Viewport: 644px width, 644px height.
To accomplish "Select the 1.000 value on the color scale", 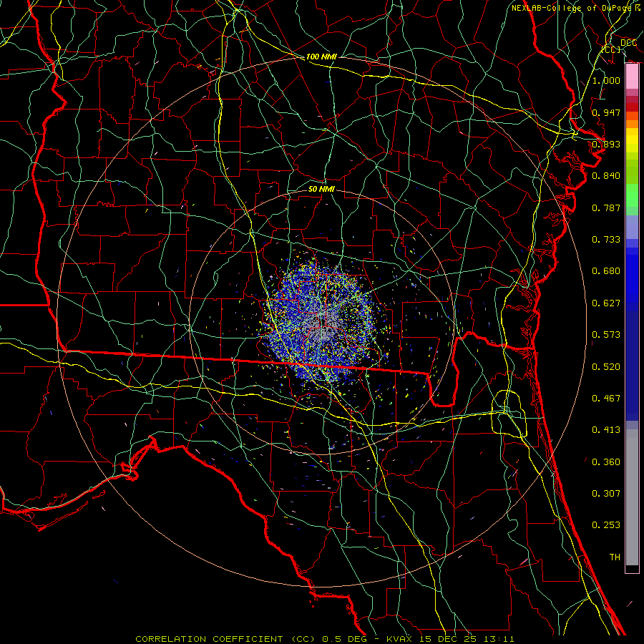I will [x=606, y=80].
